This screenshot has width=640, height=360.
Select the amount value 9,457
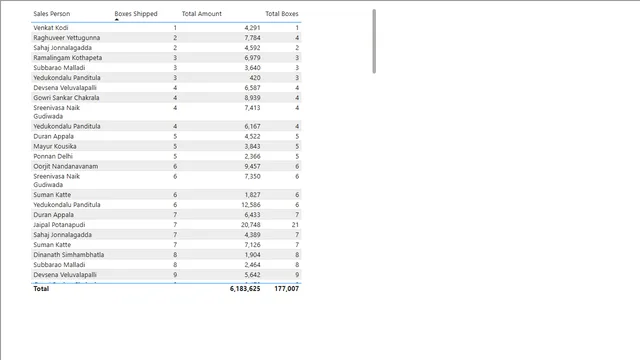pyautogui.click(x=252, y=166)
